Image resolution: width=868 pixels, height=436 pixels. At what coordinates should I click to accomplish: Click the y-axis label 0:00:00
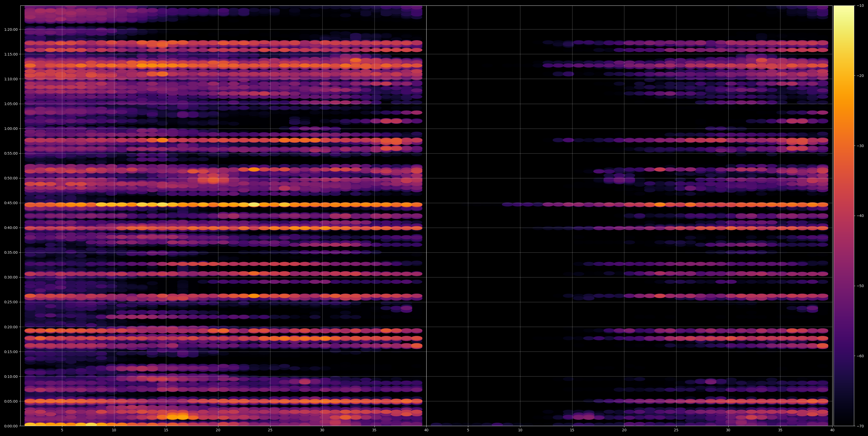(11, 426)
